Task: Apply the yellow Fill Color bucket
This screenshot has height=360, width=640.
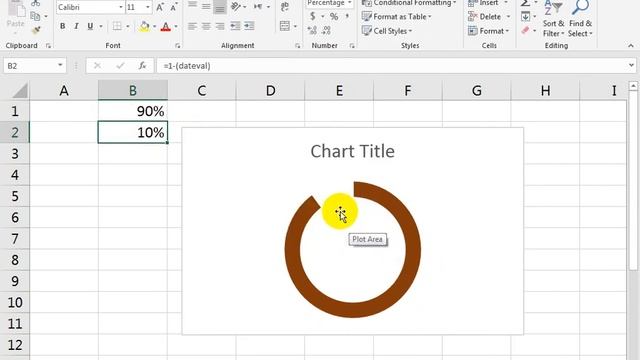Action: click(144, 27)
